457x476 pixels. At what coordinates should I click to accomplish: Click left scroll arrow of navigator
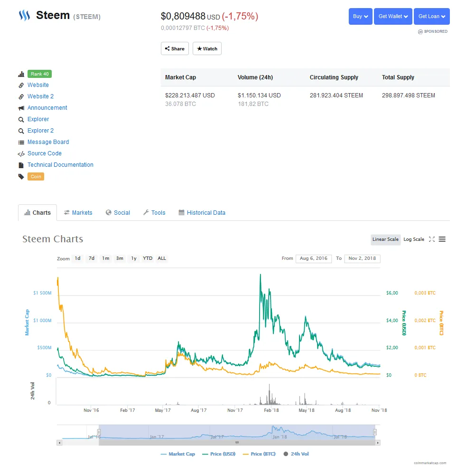click(x=59, y=443)
